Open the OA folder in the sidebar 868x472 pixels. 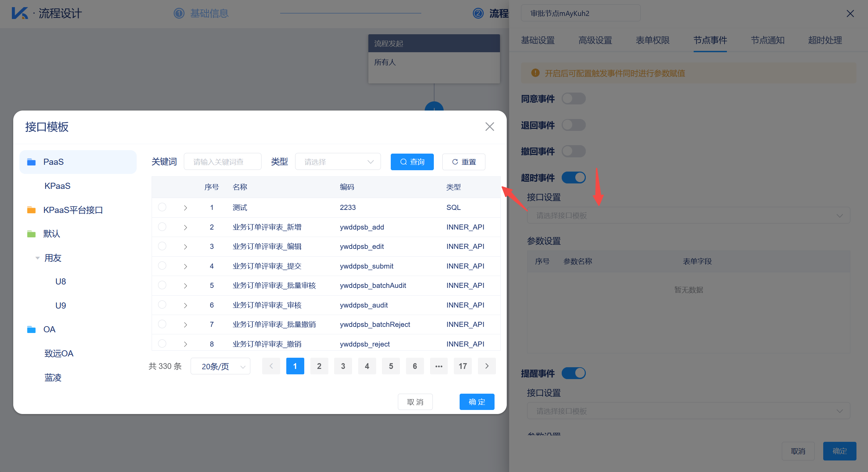click(x=49, y=329)
